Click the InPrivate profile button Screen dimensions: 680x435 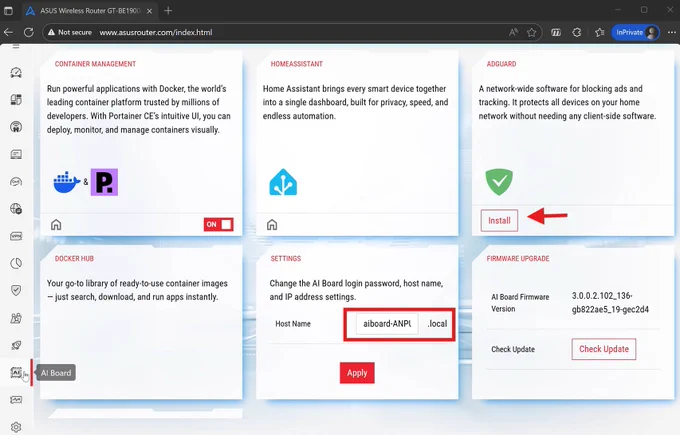635,32
